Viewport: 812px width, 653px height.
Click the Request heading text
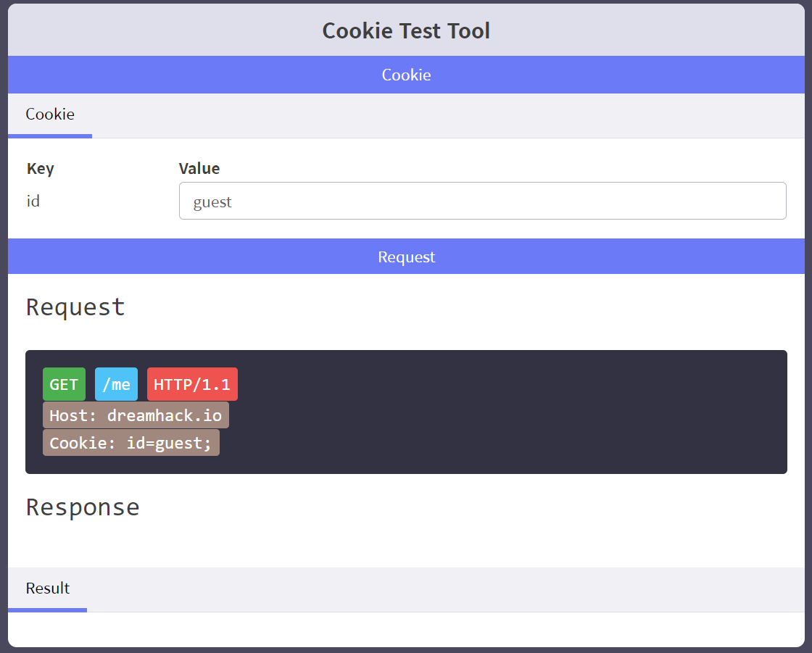[x=76, y=307]
